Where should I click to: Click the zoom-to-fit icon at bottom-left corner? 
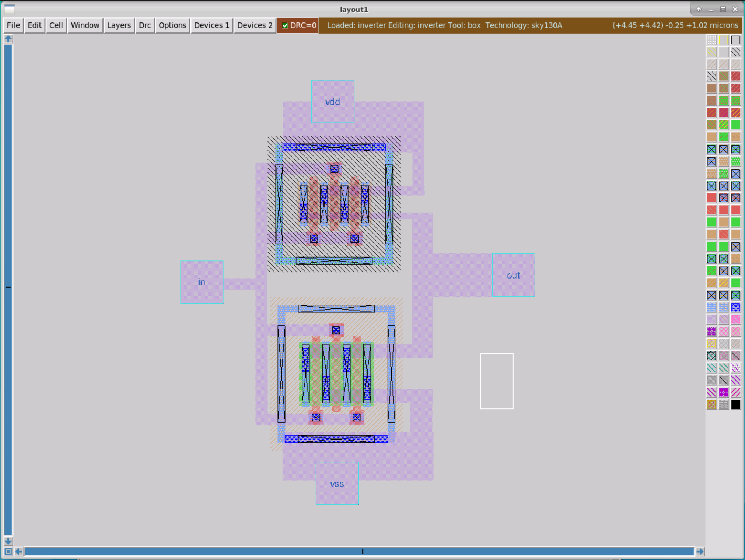pos(8,552)
